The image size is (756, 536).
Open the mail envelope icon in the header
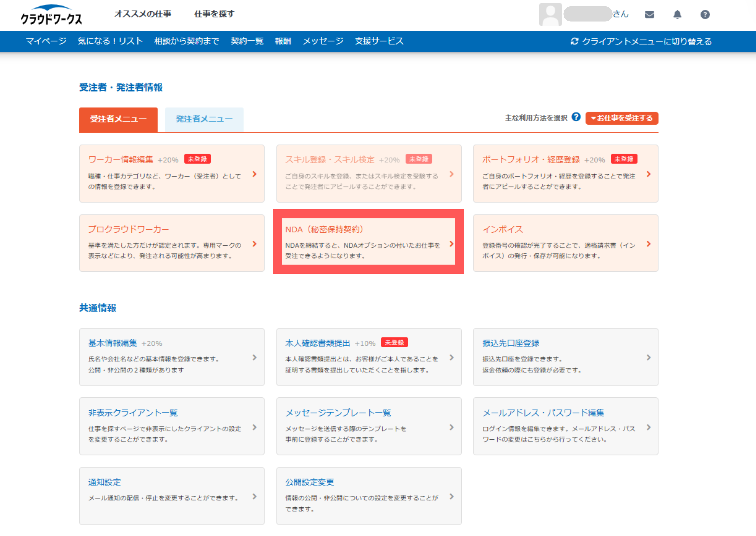coord(649,15)
